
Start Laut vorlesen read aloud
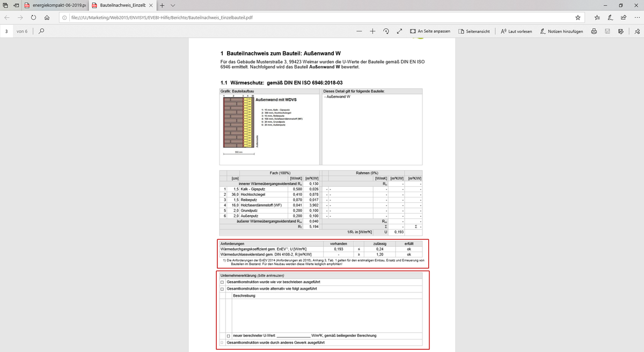coord(516,31)
